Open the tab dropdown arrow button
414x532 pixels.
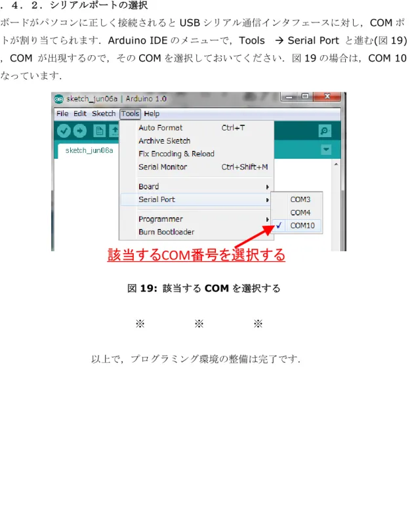click(x=326, y=150)
